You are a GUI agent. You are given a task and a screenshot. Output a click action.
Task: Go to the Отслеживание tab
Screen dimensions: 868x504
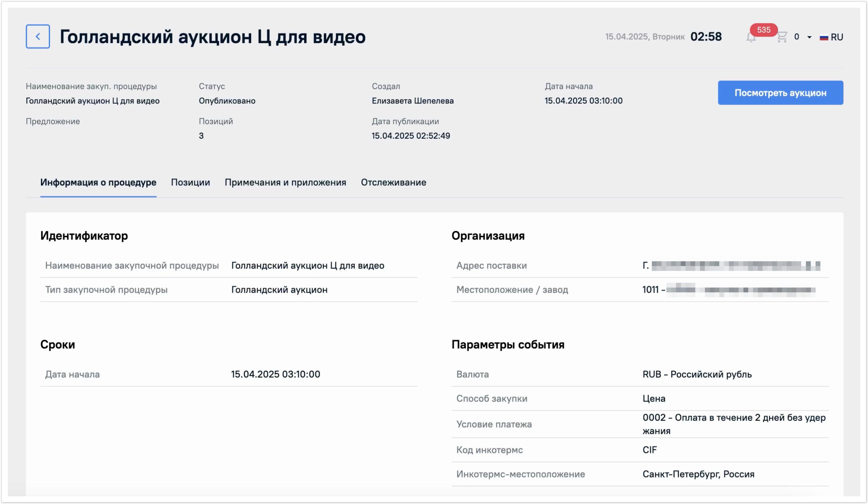tap(393, 183)
